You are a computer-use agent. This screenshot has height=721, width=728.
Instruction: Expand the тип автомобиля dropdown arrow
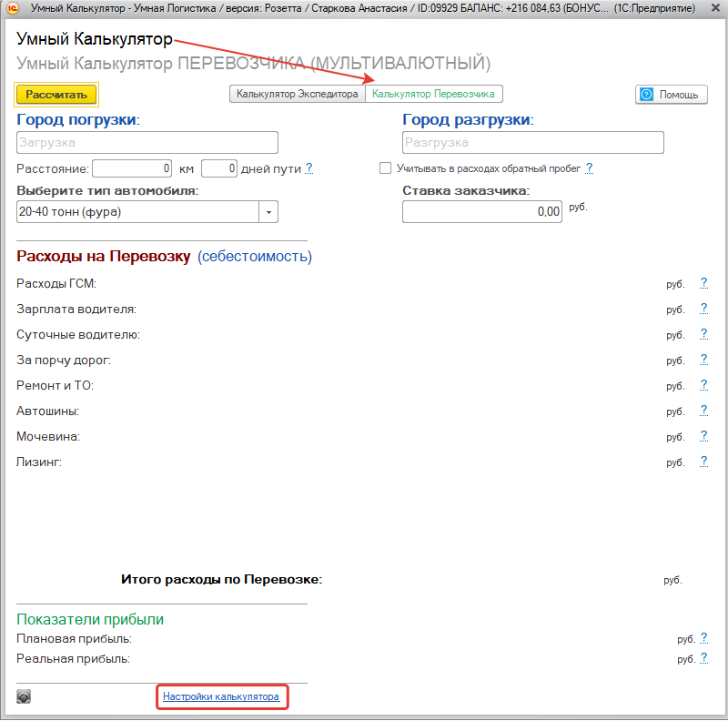pyautogui.click(x=268, y=212)
